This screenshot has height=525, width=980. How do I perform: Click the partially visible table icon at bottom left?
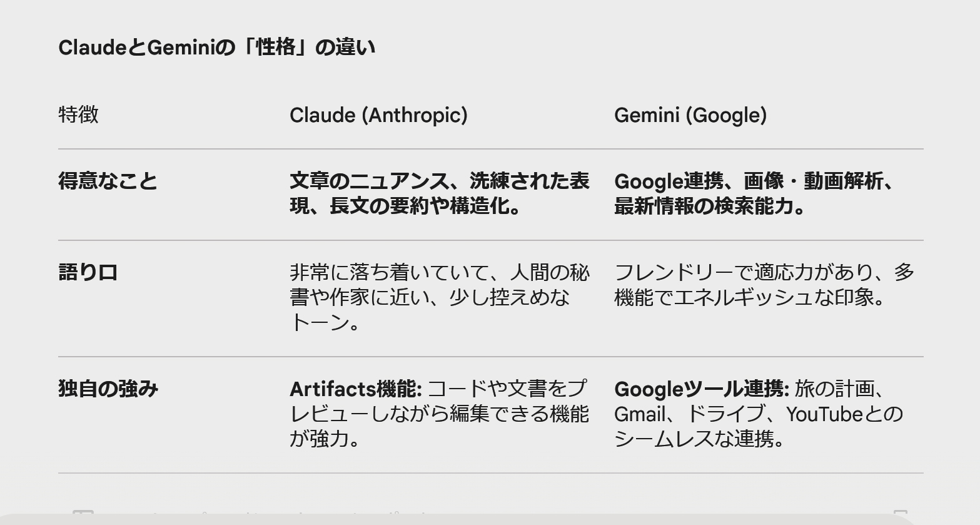tap(83, 514)
